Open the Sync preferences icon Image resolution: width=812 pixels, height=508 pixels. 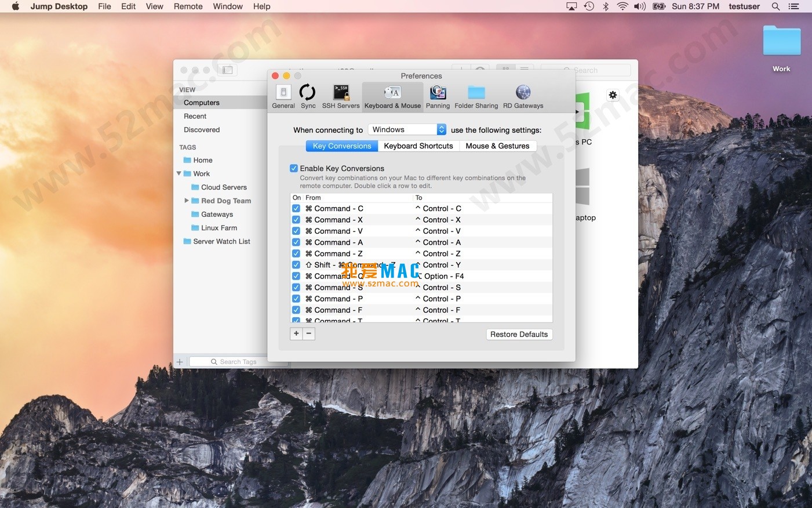[x=308, y=96]
